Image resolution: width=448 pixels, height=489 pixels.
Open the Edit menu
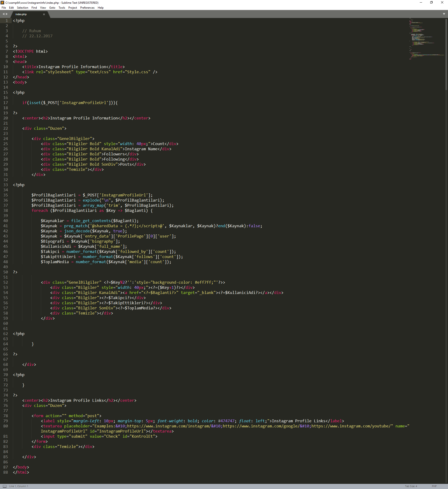[11, 8]
